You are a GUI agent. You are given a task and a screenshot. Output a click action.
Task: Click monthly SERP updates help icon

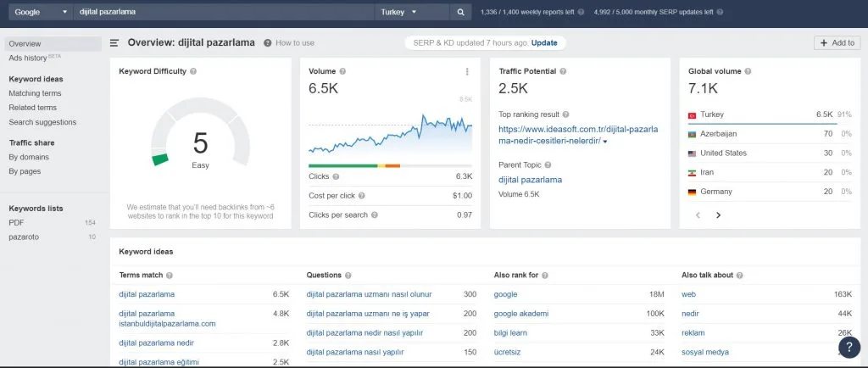(720, 12)
